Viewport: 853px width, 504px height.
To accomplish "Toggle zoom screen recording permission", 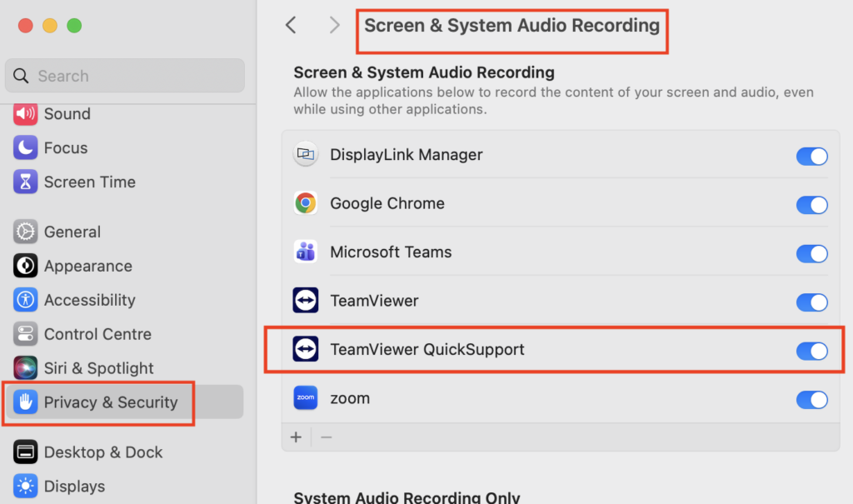I will point(811,400).
